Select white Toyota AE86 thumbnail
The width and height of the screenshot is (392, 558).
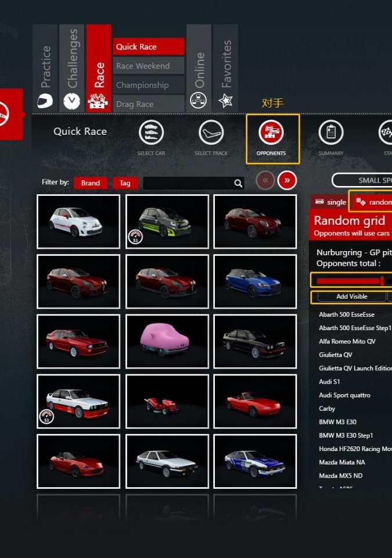167,461
